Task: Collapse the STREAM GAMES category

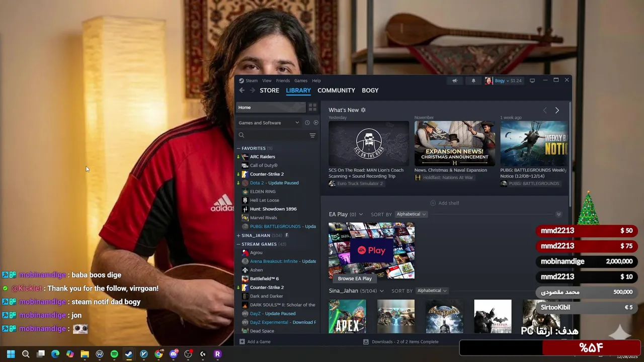Action: [238, 244]
